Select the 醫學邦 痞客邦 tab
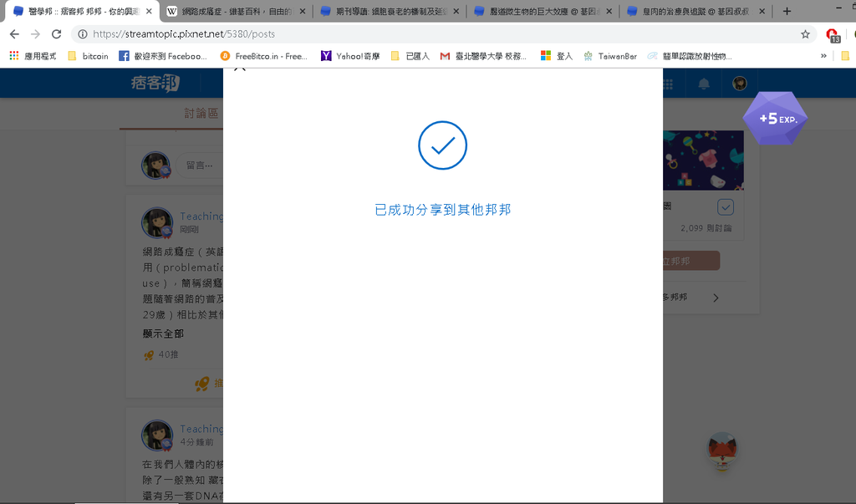The height and width of the screenshot is (504, 856). (82, 11)
